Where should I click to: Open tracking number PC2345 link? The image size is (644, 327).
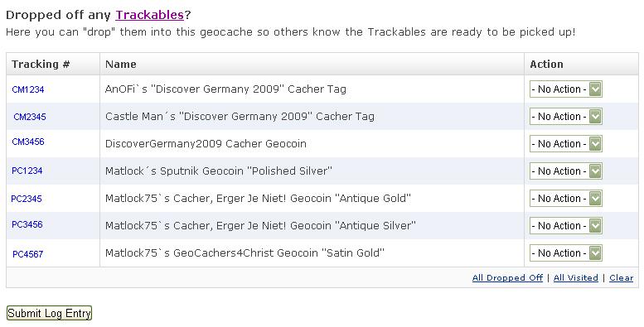pos(27,199)
